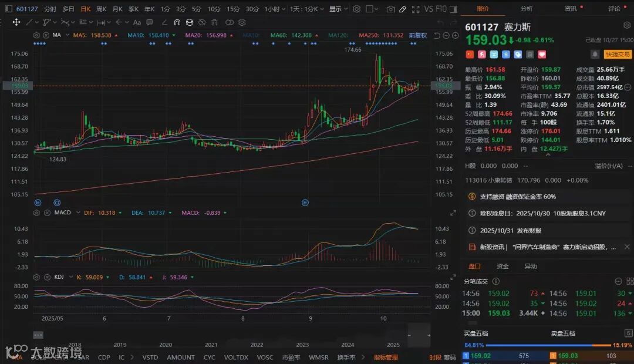Switch to 周K weekly chart
The image size is (634, 364).
(x=102, y=9)
